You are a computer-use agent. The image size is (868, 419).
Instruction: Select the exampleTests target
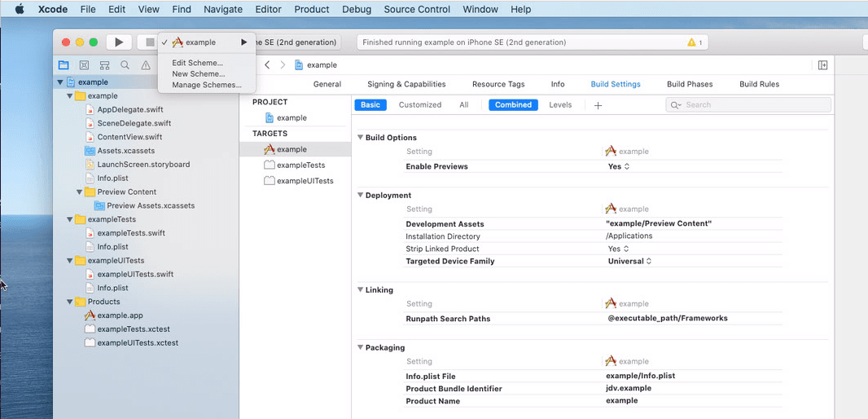pyautogui.click(x=300, y=165)
